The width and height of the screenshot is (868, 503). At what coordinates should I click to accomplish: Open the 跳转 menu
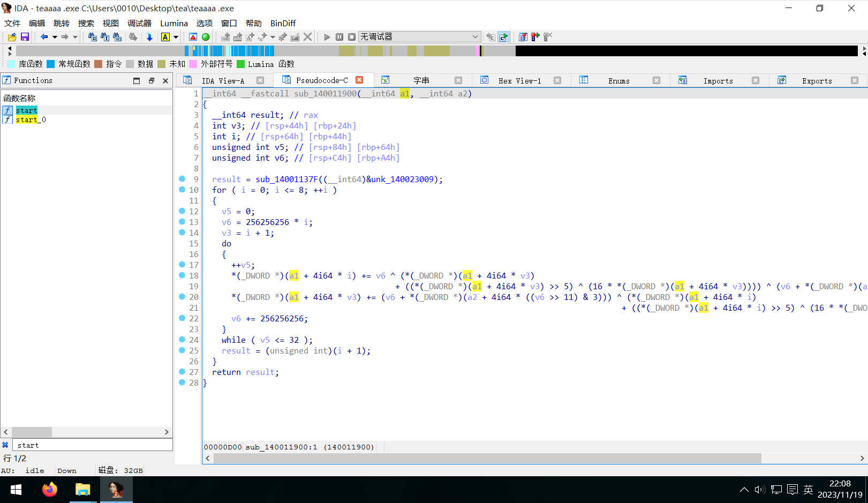pyautogui.click(x=62, y=23)
